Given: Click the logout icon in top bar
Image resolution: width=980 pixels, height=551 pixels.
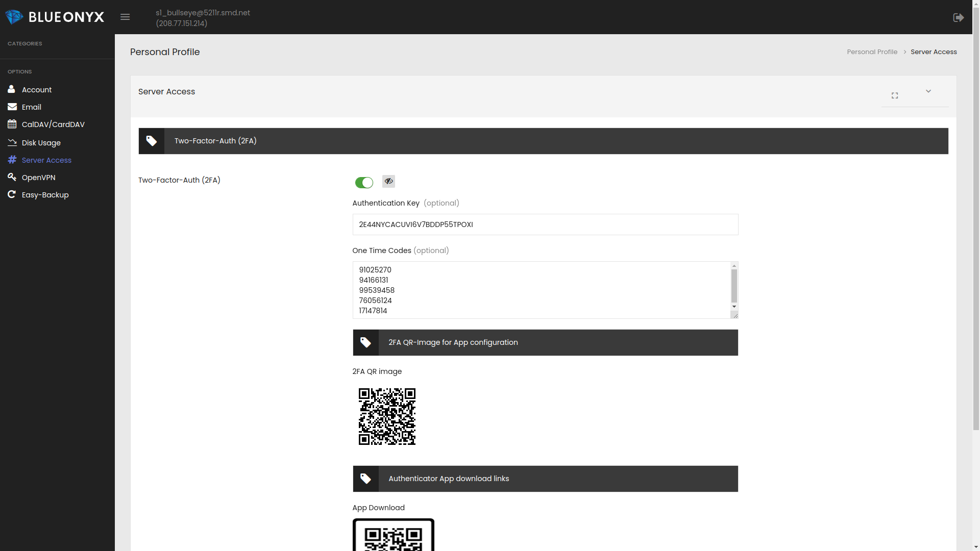Looking at the screenshot, I should (x=959, y=17).
